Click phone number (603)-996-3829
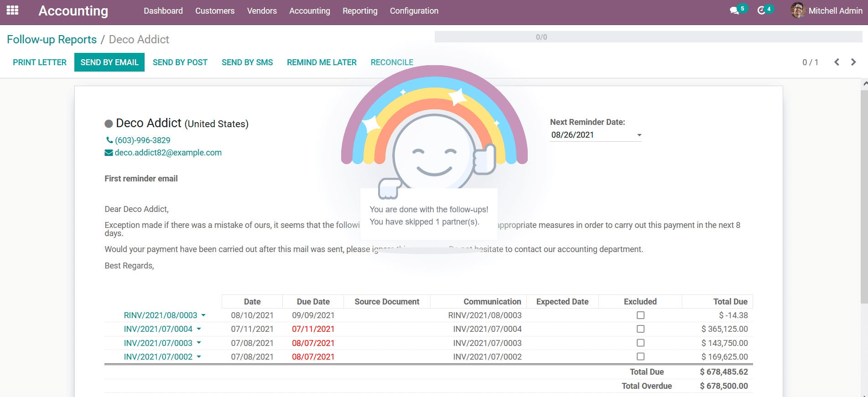 tap(142, 140)
